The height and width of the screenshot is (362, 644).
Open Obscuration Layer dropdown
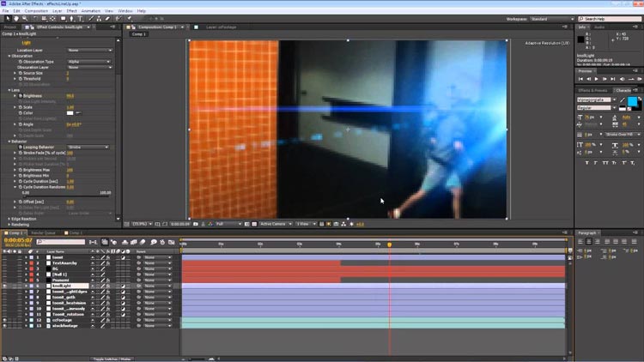click(89, 67)
